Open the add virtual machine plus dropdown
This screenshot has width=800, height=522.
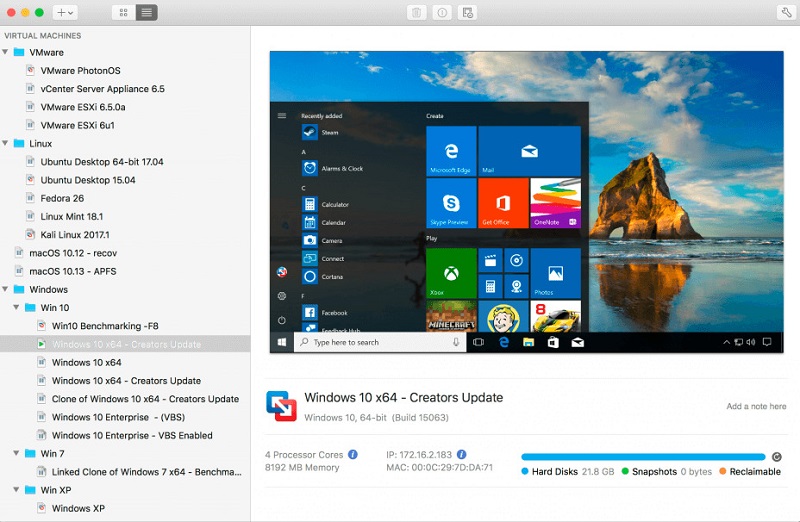click(65, 13)
